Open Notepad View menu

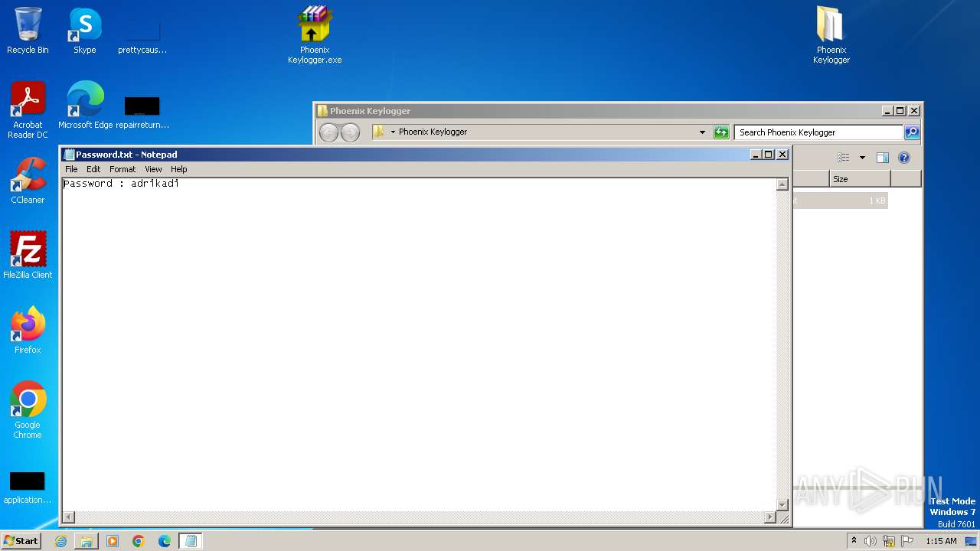[153, 169]
